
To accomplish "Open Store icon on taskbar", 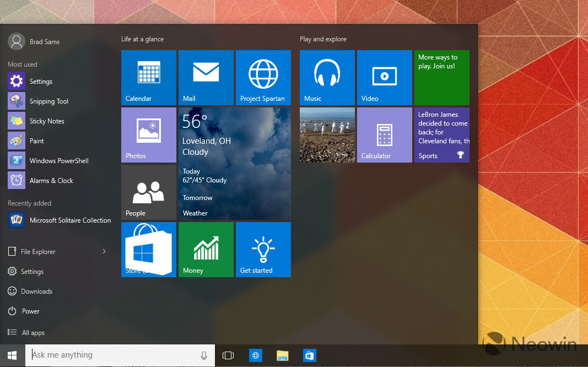I will coord(309,355).
